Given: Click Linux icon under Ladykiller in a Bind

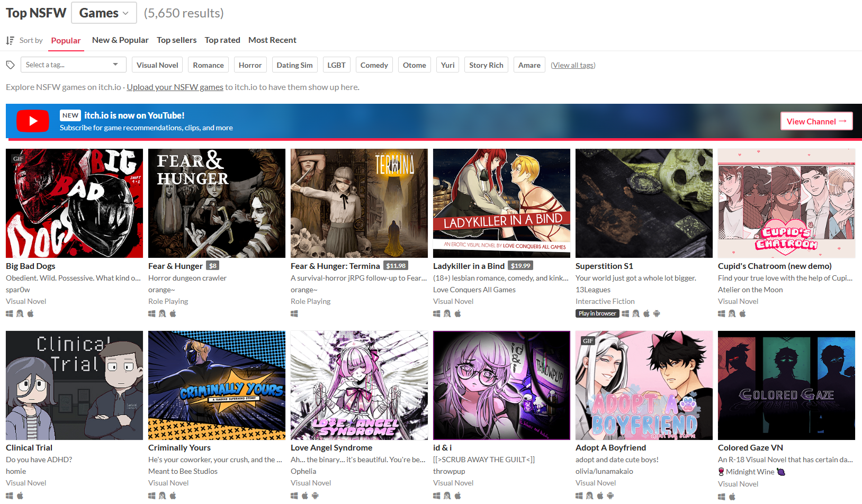Looking at the screenshot, I should [x=447, y=313].
